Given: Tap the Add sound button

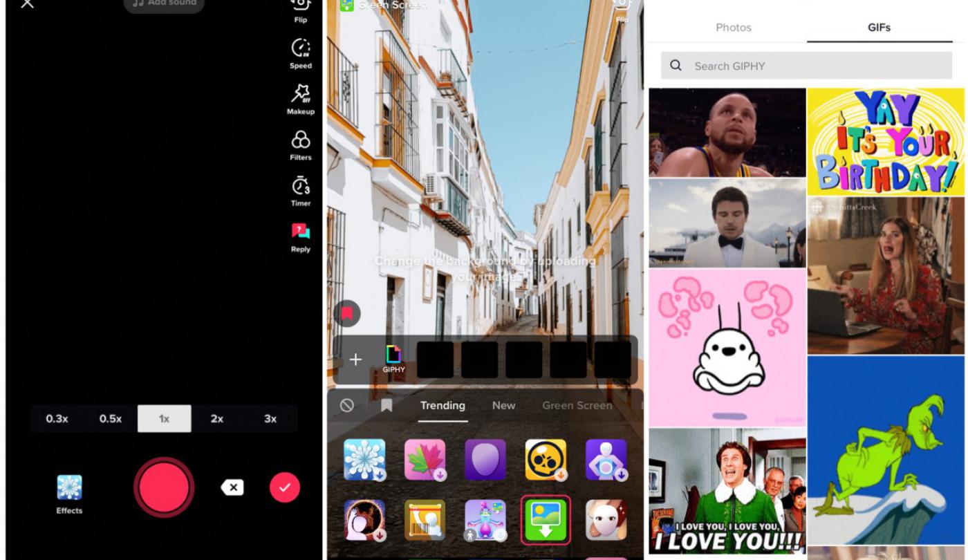Looking at the screenshot, I should pyautogui.click(x=164, y=3).
